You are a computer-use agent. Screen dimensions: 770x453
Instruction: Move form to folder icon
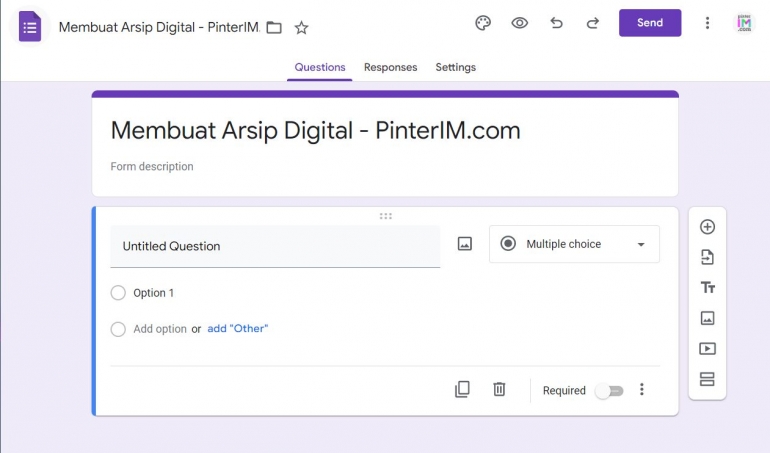pos(274,28)
